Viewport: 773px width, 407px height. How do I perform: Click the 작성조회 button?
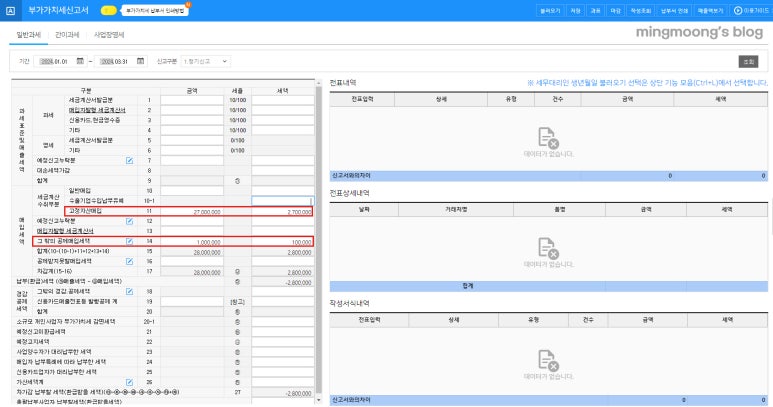point(640,10)
